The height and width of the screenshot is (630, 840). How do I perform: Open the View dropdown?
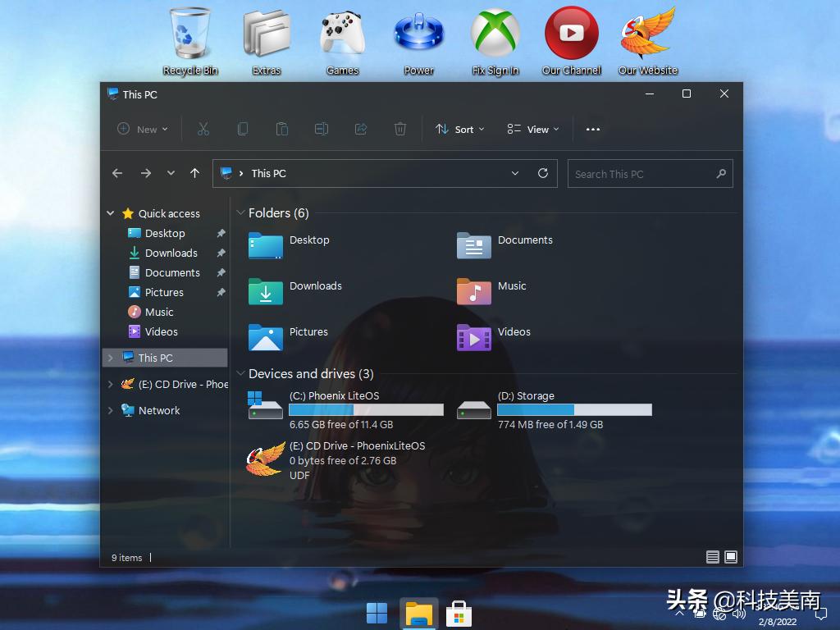[533, 129]
